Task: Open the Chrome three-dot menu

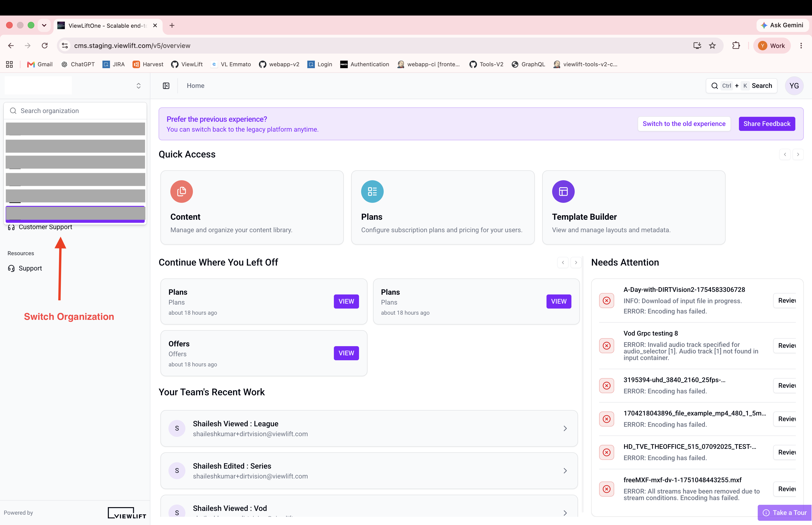Action: tap(801, 46)
